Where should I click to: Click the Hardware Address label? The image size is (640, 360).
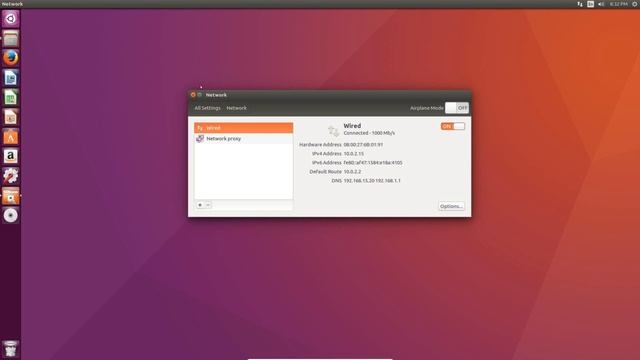tap(320, 144)
